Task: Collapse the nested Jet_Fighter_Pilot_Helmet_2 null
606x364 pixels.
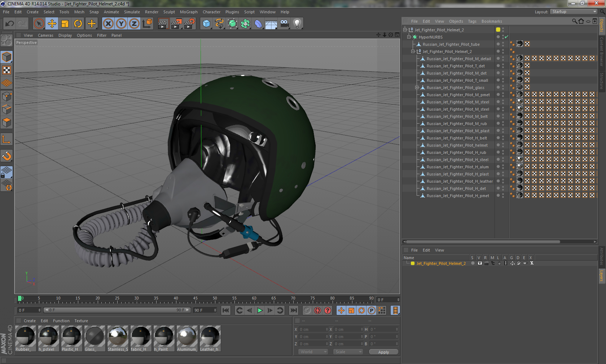Action: pyautogui.click(x=413, y=52)
